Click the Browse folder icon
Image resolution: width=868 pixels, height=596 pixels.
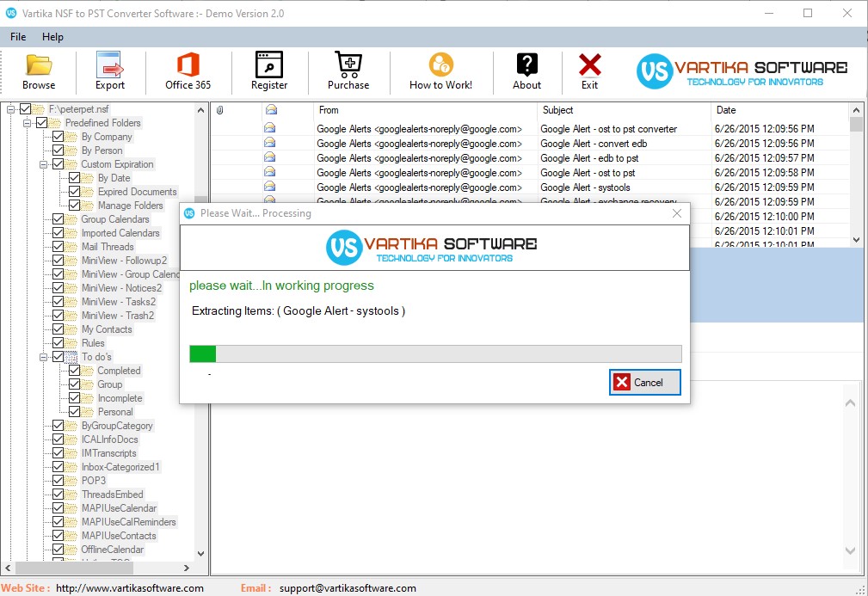pos(39,65)
